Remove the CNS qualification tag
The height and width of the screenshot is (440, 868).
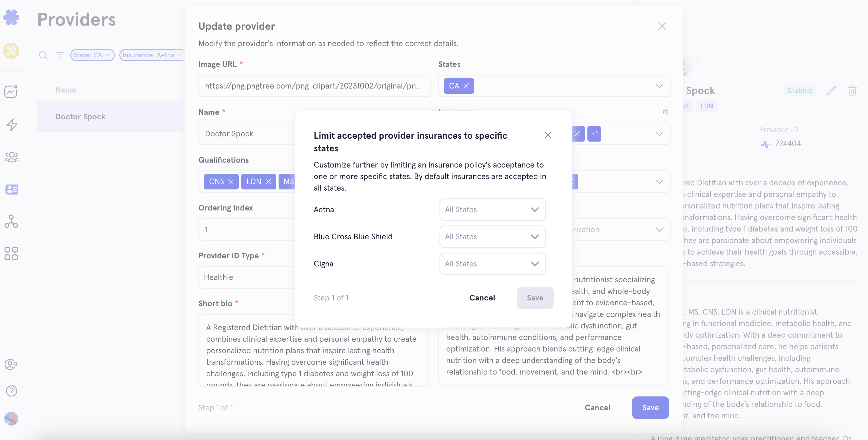[x=231, y=182]
